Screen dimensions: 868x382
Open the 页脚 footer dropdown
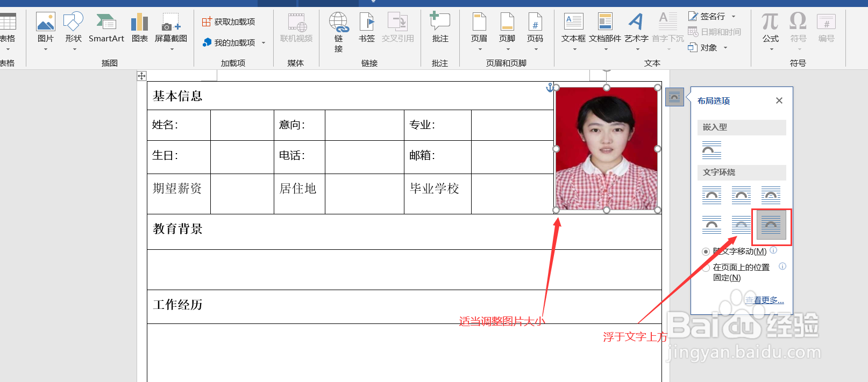[x=508, y=49]
